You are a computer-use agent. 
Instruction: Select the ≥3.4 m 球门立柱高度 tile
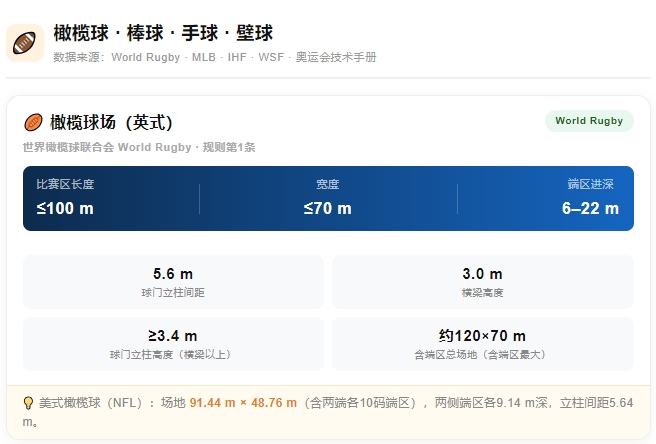coord(173,343)
